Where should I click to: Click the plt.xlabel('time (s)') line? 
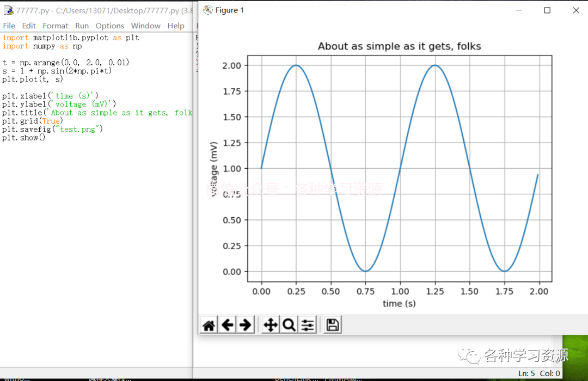50,96
